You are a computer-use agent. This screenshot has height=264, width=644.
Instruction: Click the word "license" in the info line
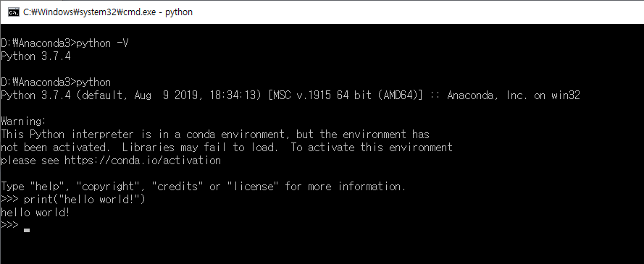[253, 187]
